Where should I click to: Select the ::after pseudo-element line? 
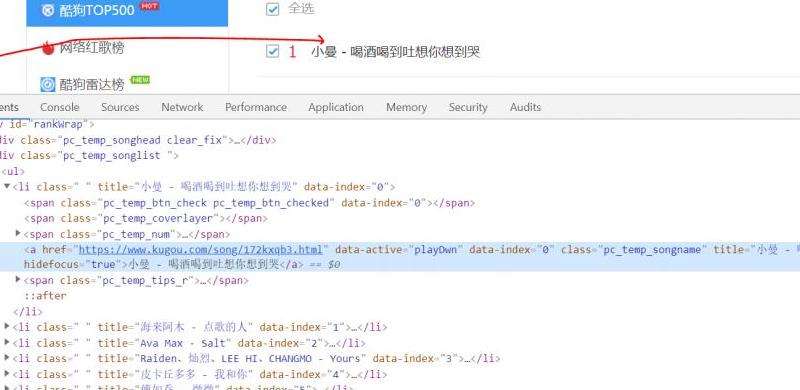45,296
